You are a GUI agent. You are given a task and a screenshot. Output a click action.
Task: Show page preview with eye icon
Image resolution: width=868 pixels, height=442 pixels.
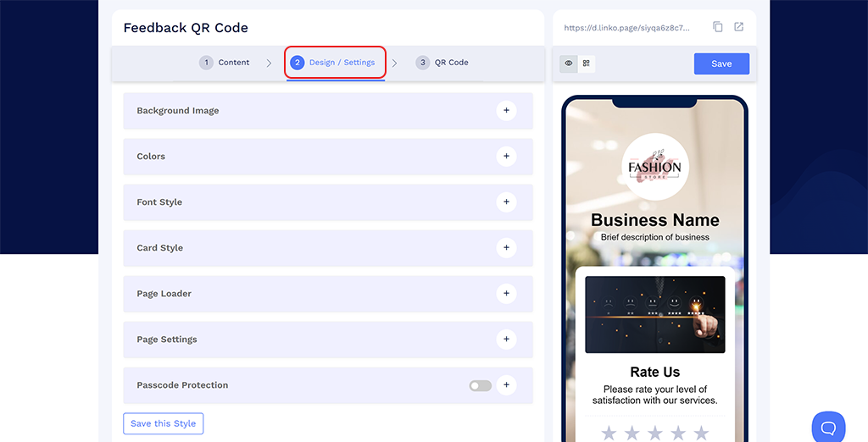569,64
